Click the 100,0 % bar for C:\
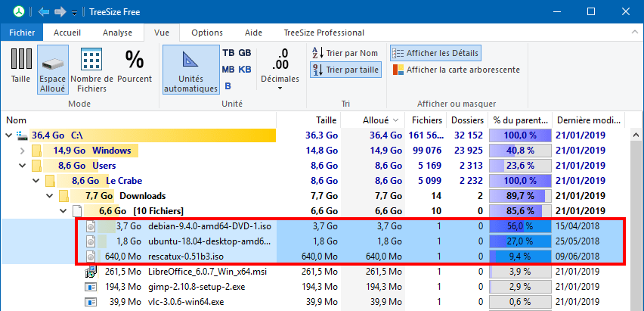This screenshot has width=644, height=311. 520,135
